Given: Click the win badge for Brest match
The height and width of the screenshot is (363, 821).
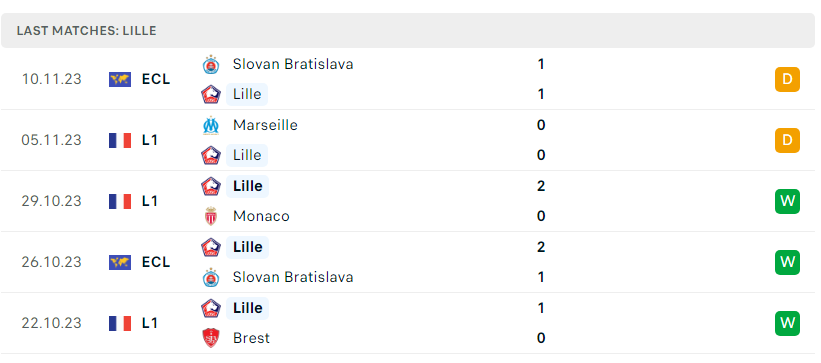Looking at the screenshot, I should point(787,323).
